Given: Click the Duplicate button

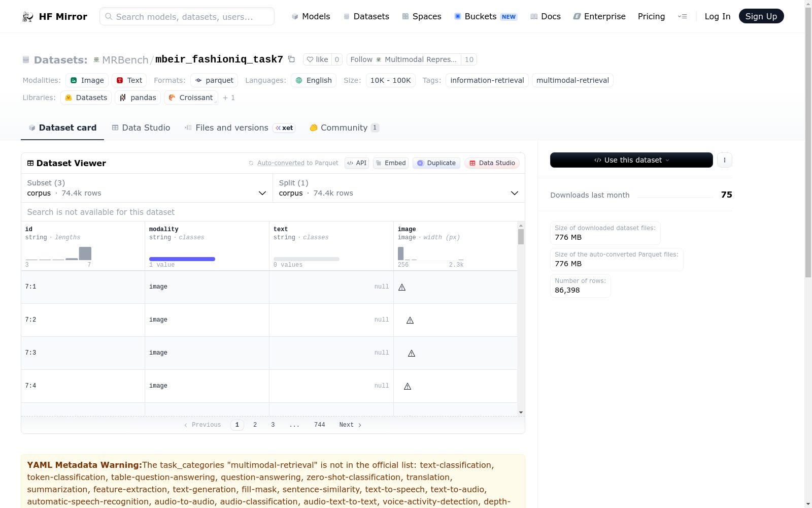Looking at the screenshot, I should (436, 163).
